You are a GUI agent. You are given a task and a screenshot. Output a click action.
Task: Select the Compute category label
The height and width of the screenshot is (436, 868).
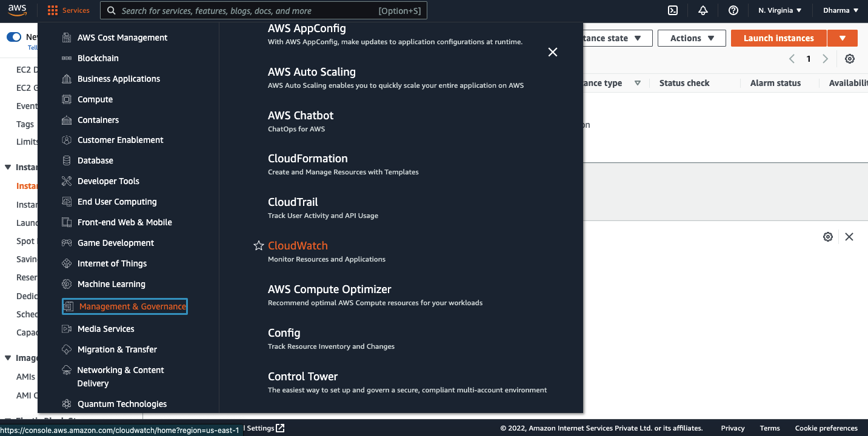point(95,99)
